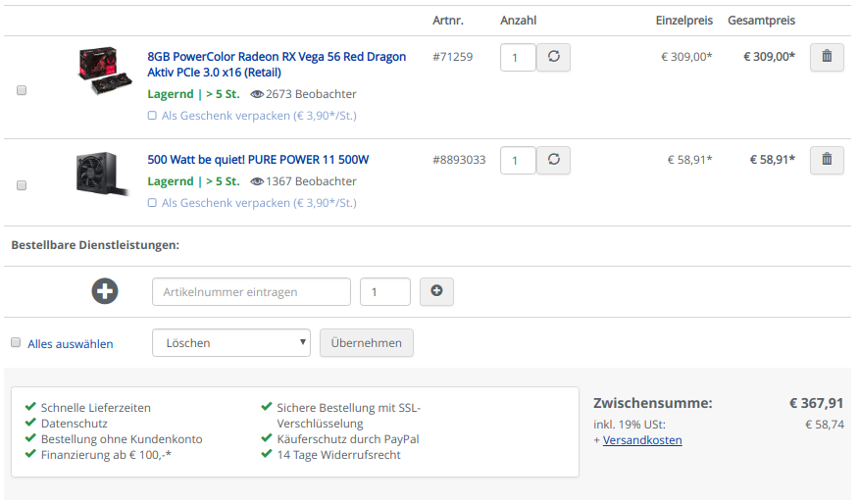This screenshot has height=504, width=859.
Task: Click the large dark plus circle icon
Action: click(x=105, y=291)
